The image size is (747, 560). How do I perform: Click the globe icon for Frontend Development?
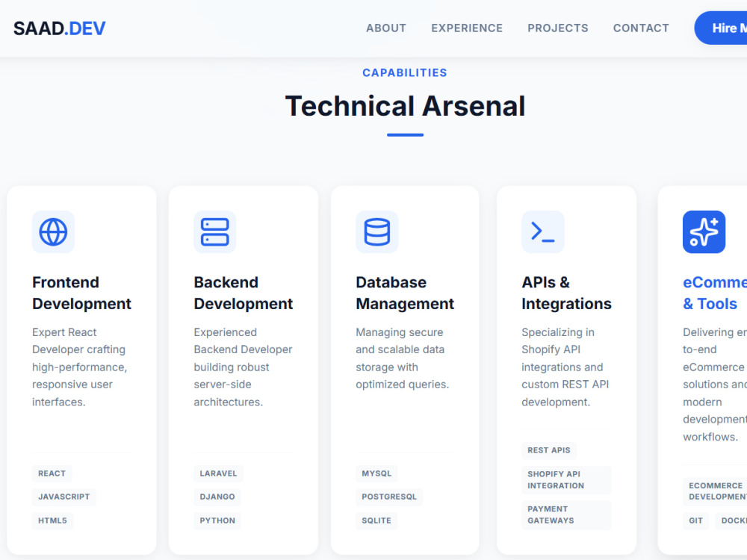pos(53,232)
